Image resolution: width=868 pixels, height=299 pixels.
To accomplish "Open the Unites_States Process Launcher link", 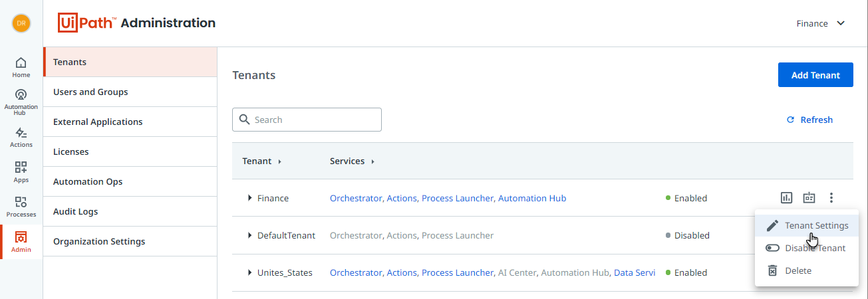I will coord(458,272).
